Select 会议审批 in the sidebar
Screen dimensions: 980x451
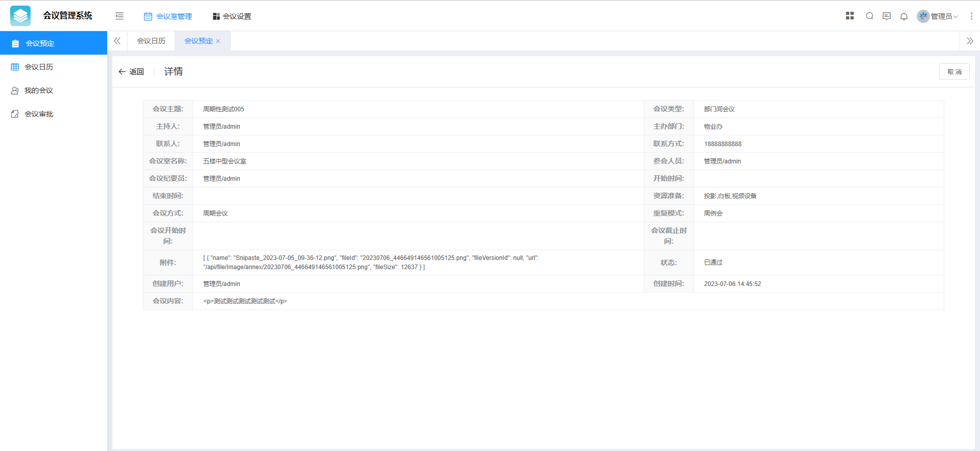coord(39,114)
